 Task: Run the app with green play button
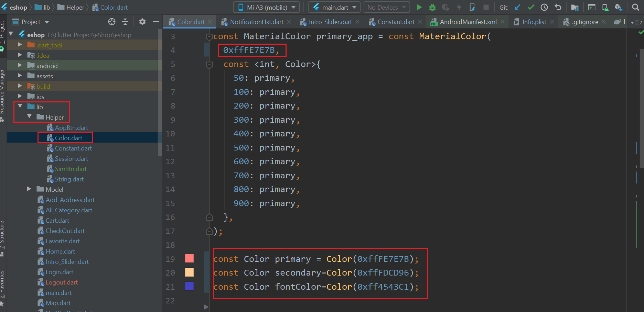coord(419,7)
